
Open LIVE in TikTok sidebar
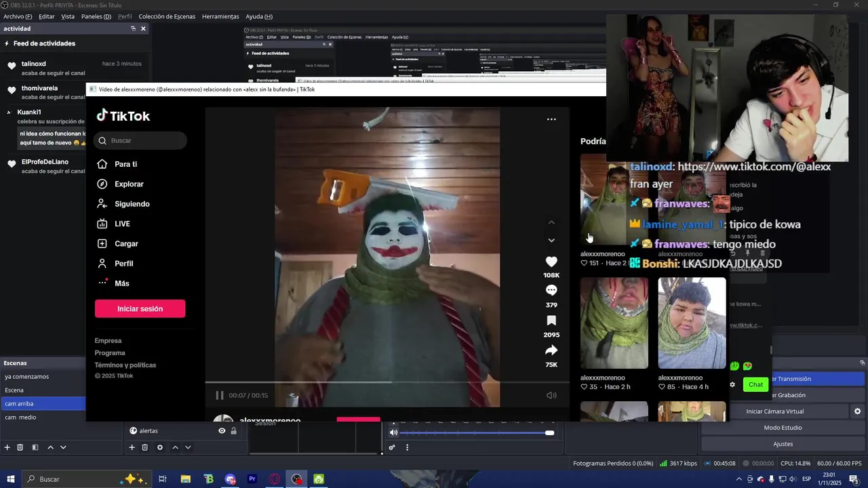click(114, 224)
